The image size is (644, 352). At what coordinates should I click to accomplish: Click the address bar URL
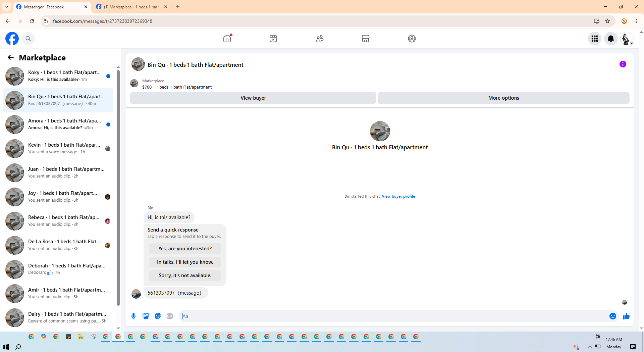(103, 21)
